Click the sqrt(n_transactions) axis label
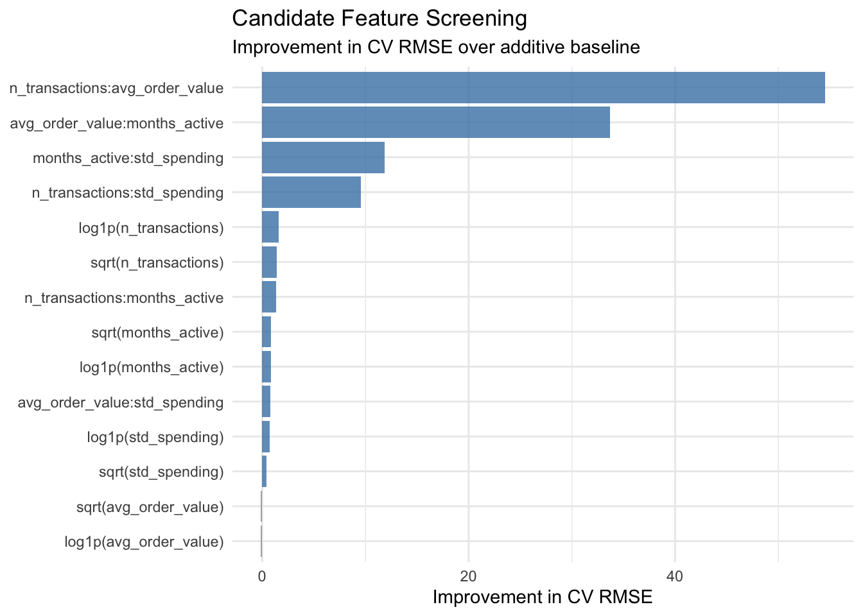Screen dimensions: 863x616 [x=157, y=262]
